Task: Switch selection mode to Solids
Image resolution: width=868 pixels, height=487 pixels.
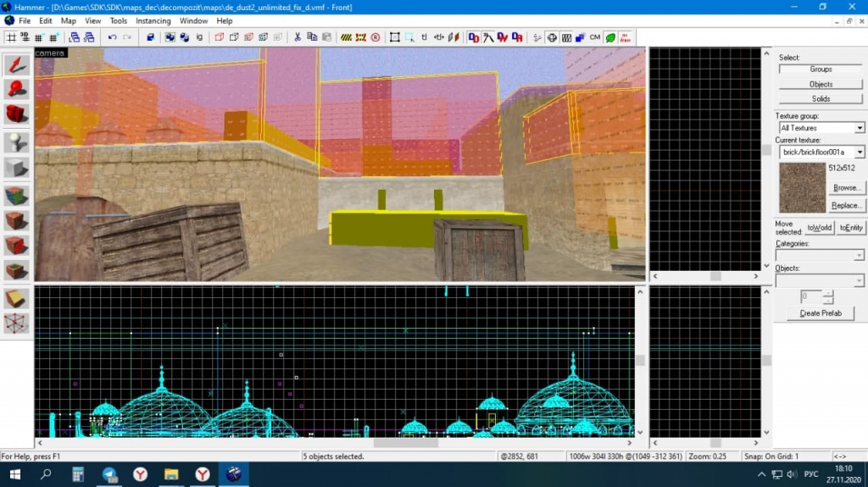Action: pyautogui.click(x=821, y=99)
